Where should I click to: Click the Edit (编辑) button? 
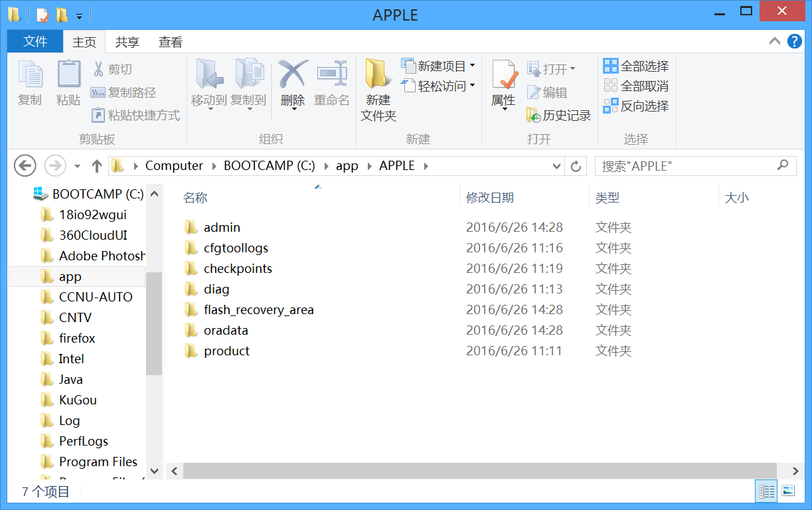(x=548, y=92)
